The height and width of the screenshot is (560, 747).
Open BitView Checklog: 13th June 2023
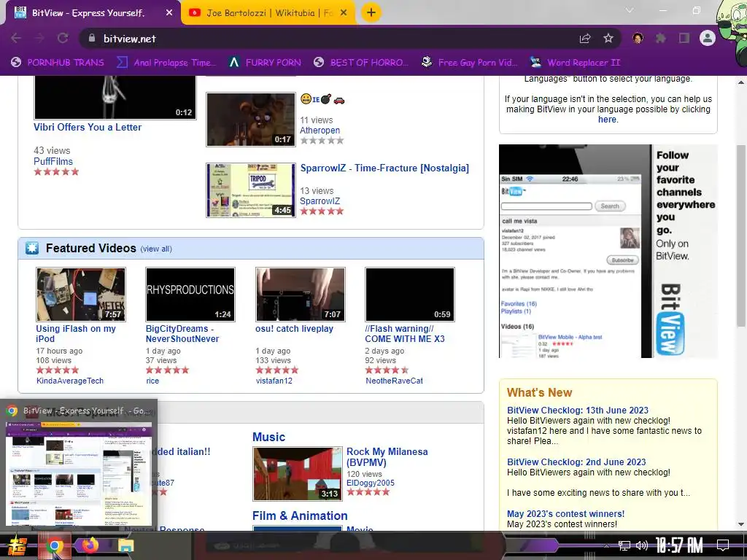point(578,410)
